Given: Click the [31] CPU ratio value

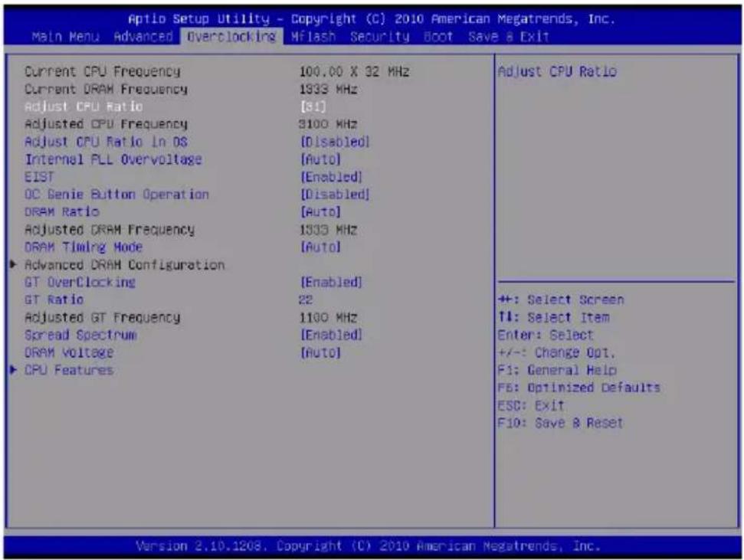Looking at the screenshot, I should pyautogui.click(x=313, y=106).
